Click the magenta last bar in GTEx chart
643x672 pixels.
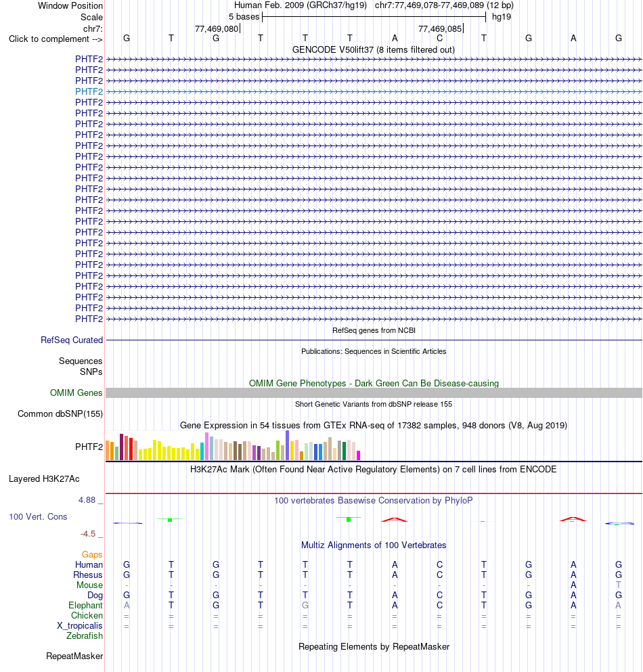click(358, 455)
